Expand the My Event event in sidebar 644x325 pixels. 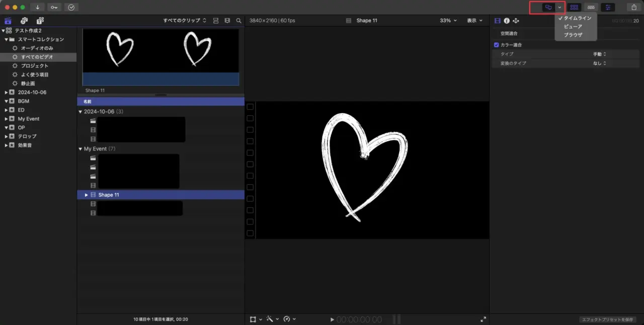tap(6, 119)
